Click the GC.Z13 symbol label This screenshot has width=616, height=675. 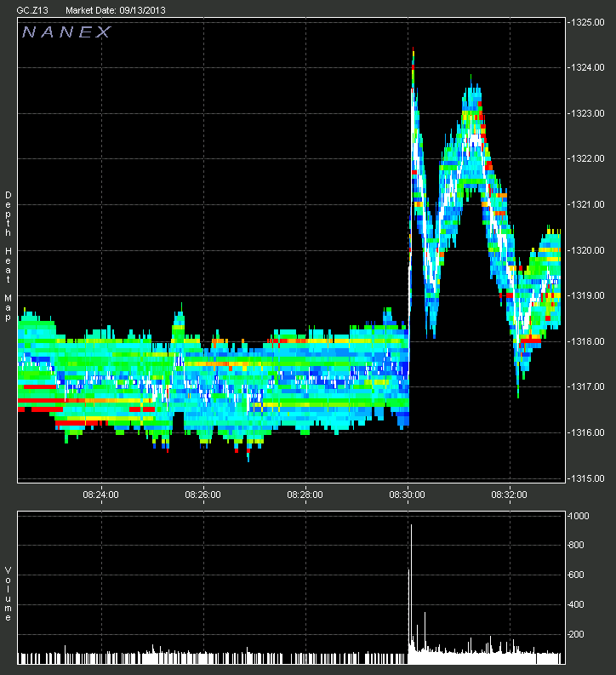(32, 10)
